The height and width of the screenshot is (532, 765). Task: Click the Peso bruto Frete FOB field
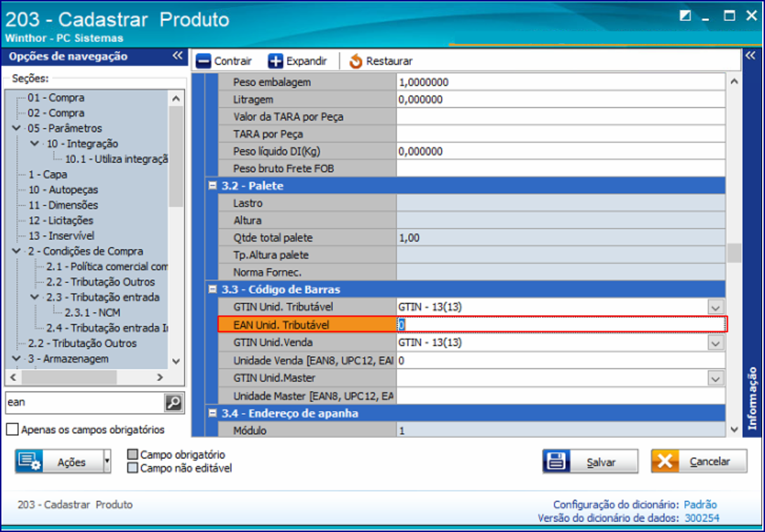pyautogui.click(x=561, y=168)
